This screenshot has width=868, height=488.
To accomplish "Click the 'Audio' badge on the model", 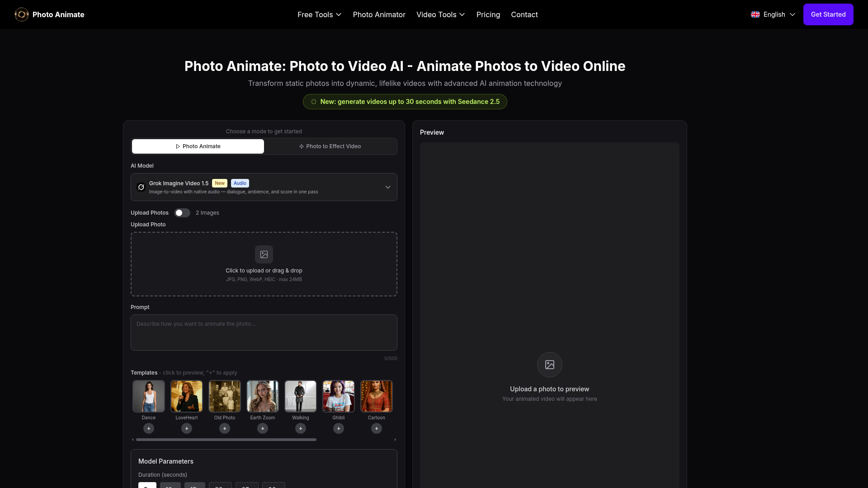I will click(x=240, y=183).
